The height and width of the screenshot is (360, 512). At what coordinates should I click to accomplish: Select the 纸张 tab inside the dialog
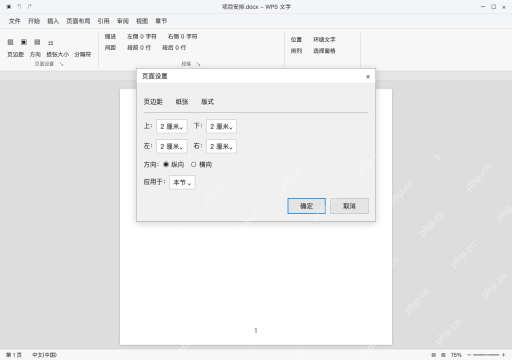coord(182,102)
